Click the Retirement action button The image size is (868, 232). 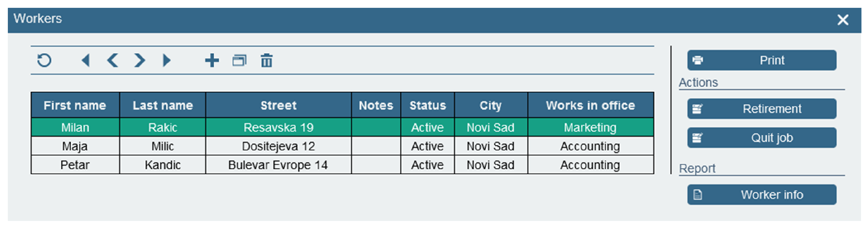click(762, 109)
